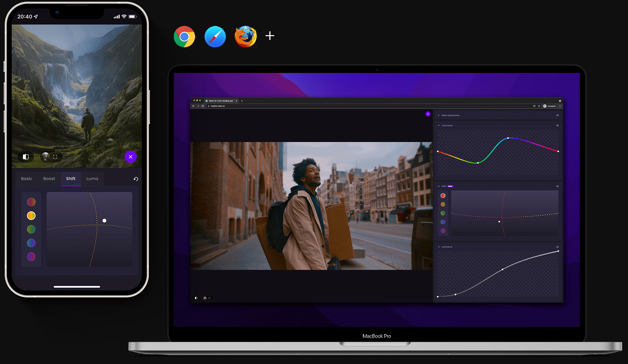This screenshot has width=628, height=364.
Task: Select the green hue swatch in desktop Shift panel
Action: pyautogui.click(x=443, y=213)
